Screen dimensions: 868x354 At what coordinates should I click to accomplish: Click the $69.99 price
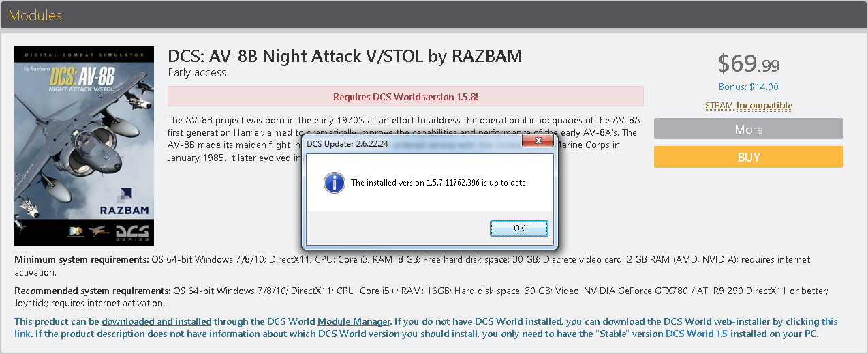tap(748, 64)
